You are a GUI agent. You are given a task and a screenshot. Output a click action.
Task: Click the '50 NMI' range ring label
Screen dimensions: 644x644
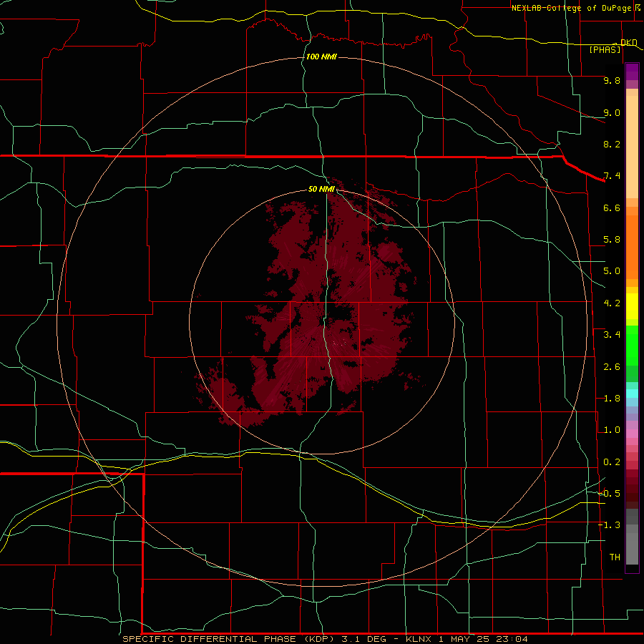click(x=321, y=189)
